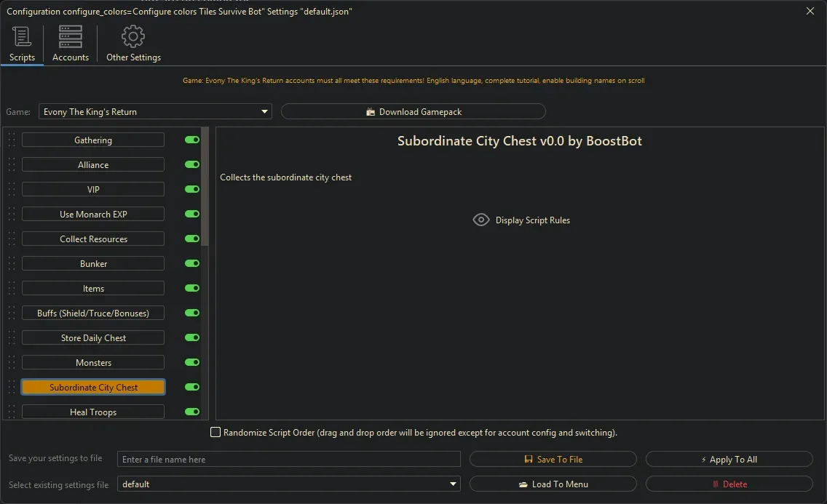The height and width of the screenshot is (504, 827).
Task: Click the eye icon for Display Script Rules
Action: (481, 220)
